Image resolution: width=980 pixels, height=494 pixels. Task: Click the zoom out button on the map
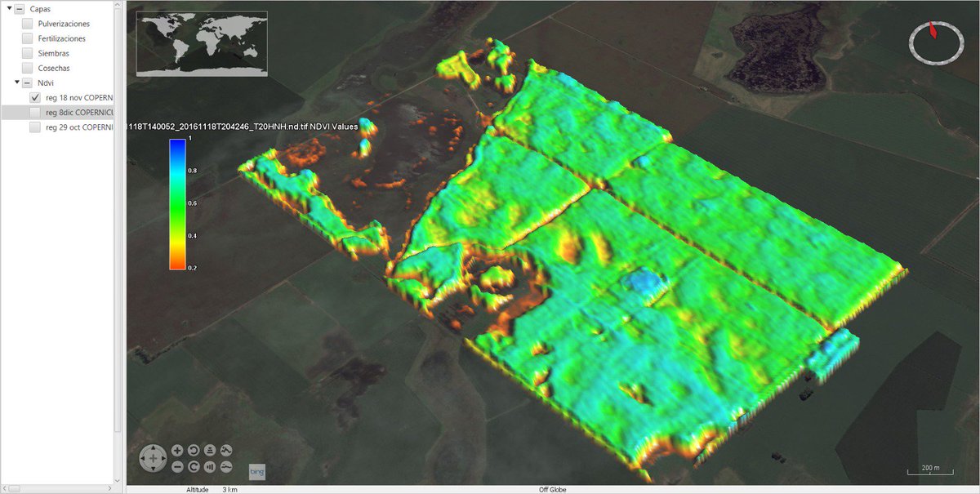click(177, 467)
